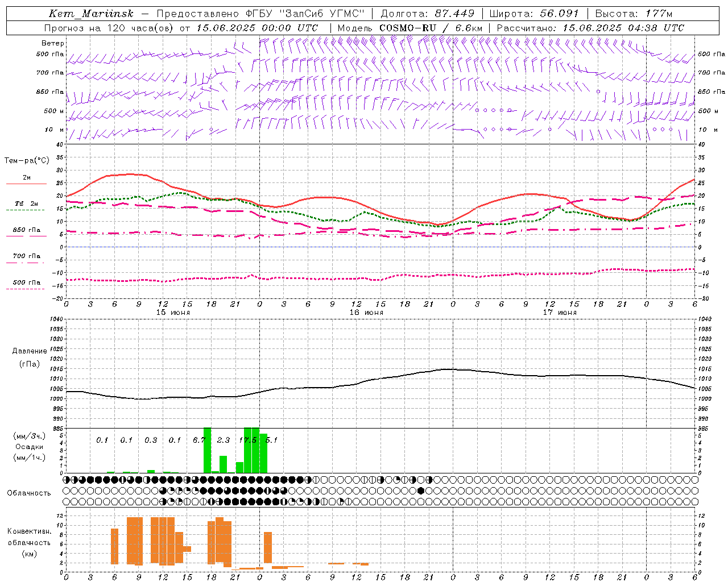This screenshot has height=582, width=728.
Task: Click the COSMO-RU model name in header
Action: point(408,28)
